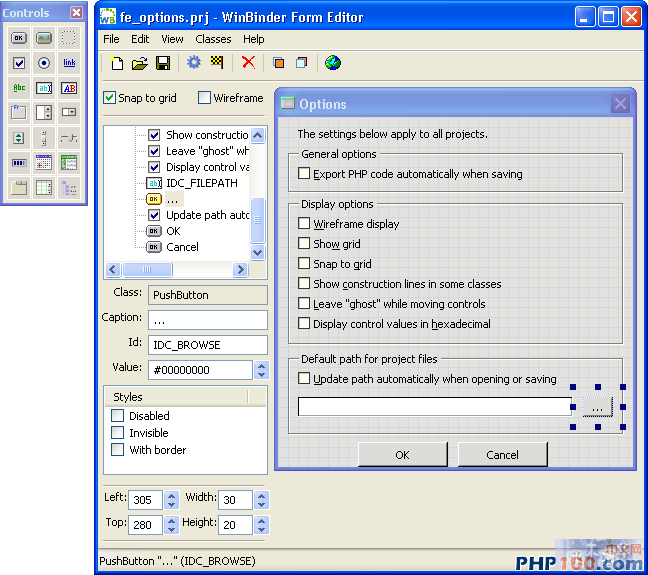Check the Invisible style
Image resolution: width=648 pixels, height=575 pixels.
point(118,433)
